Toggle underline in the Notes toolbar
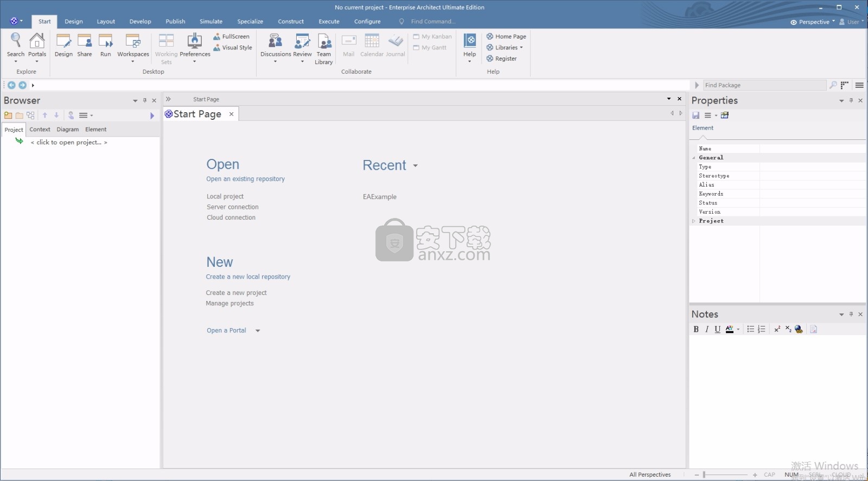This screenshot has height=481, width=868. (x=718, y=329)
